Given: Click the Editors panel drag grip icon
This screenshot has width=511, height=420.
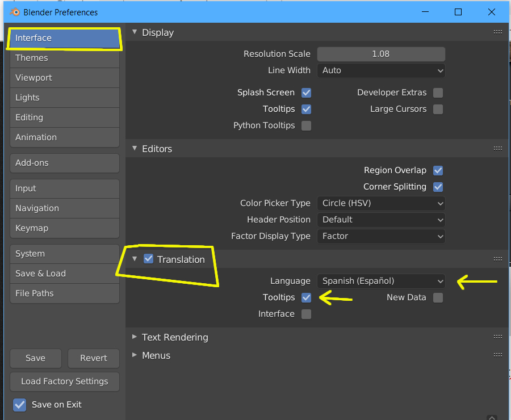Looking at the screenshot, I should (497, 149).
